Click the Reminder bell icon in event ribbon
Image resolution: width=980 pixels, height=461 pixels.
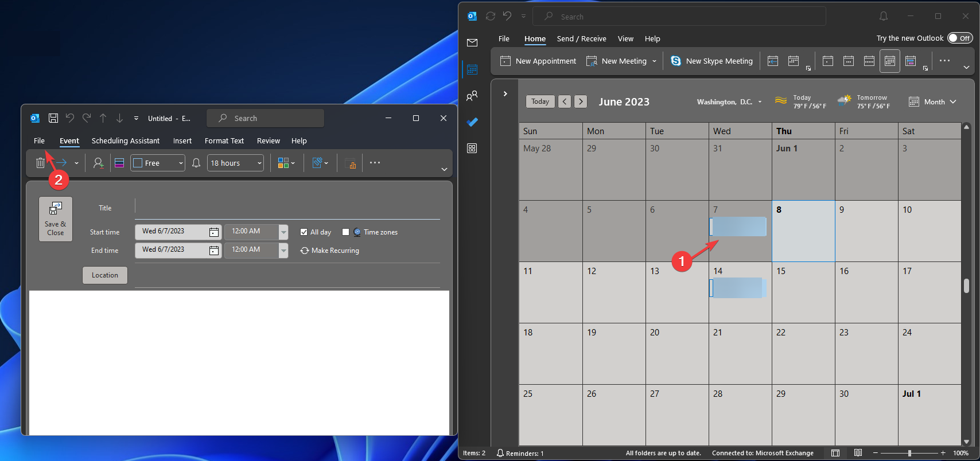coord(196,163)
